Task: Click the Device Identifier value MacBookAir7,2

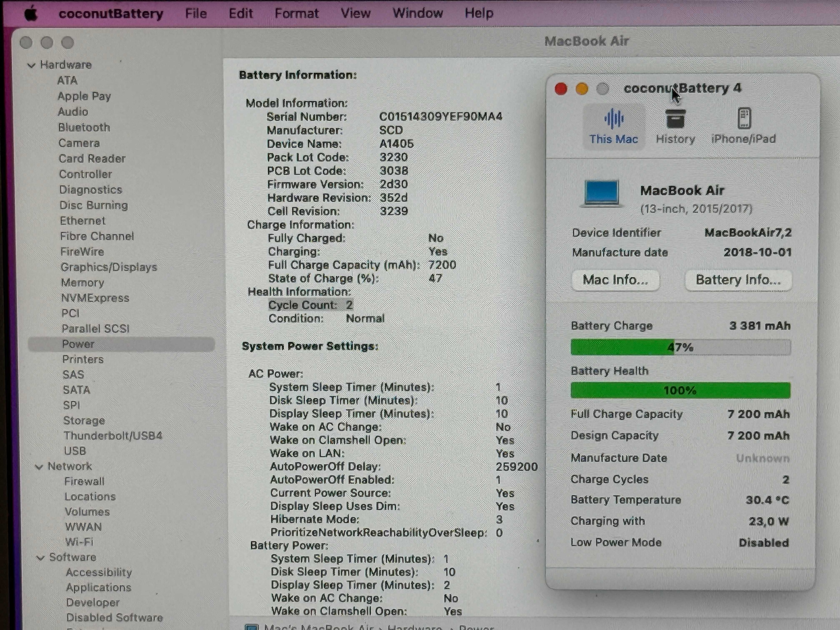Action: [748, 233]
